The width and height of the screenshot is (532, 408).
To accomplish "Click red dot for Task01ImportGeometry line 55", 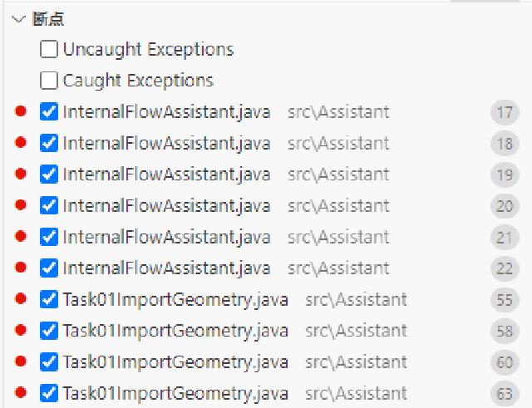I will click(x=21, y=298).
